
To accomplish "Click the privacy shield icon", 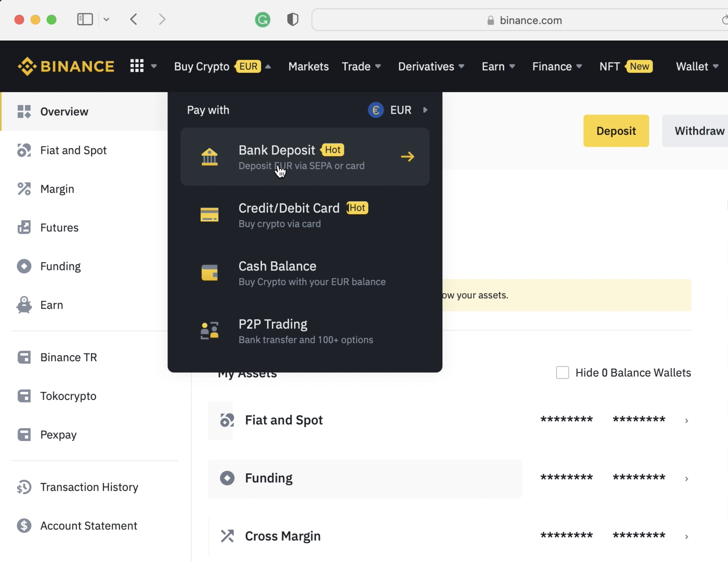I will 293,20.
